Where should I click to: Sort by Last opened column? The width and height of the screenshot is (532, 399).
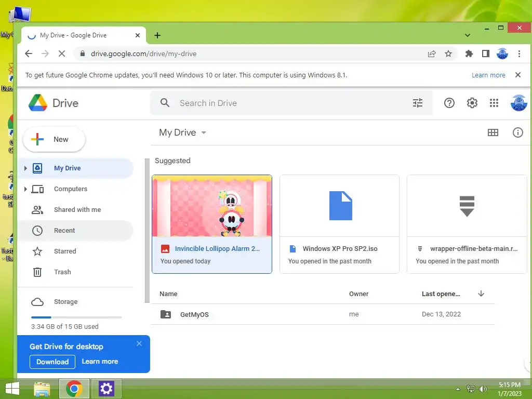coord(441,294)
